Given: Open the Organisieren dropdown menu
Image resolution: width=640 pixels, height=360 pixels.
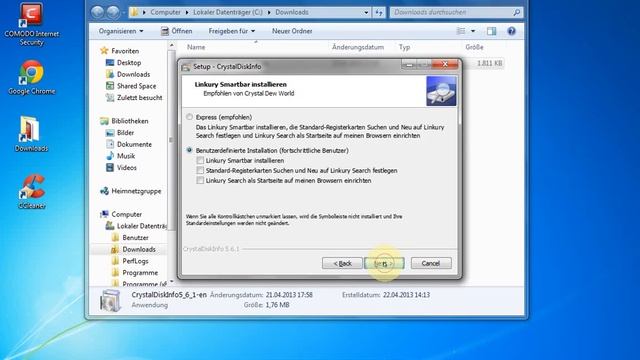Looking at the screenshot, I should 121,31.
